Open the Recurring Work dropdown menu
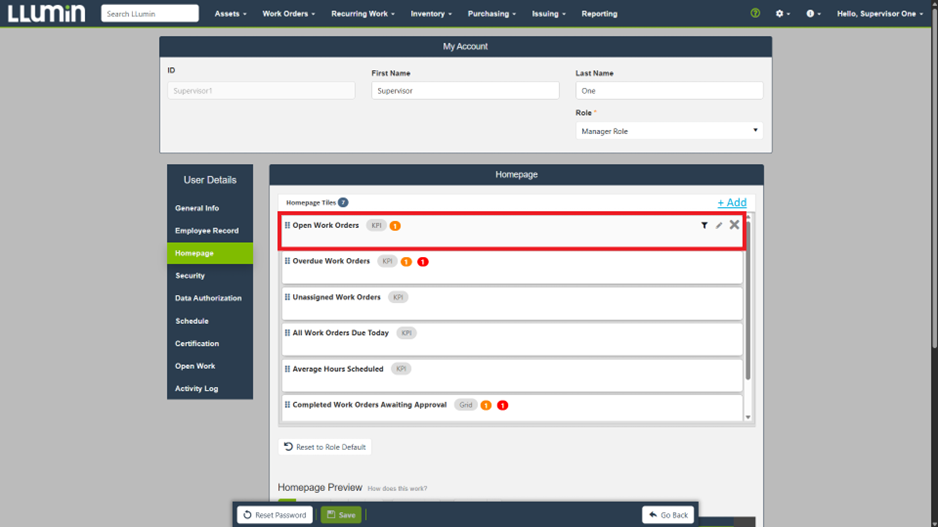 click(x=363, y=13)
